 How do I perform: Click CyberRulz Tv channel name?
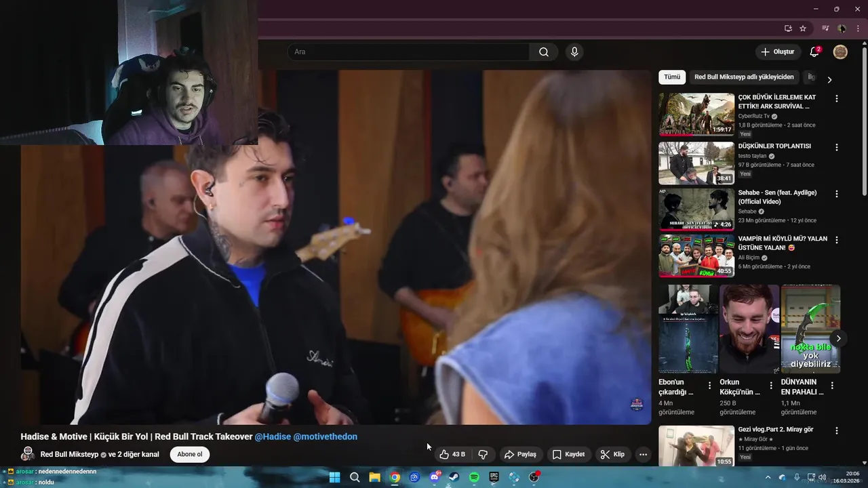(x=754, y=116)
